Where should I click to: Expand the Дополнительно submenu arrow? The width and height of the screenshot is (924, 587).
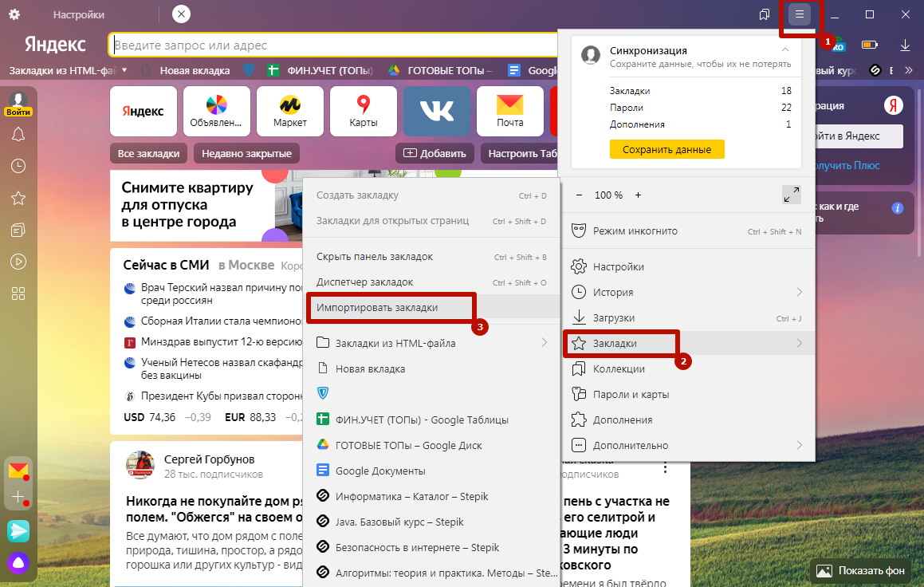[799, 445]
